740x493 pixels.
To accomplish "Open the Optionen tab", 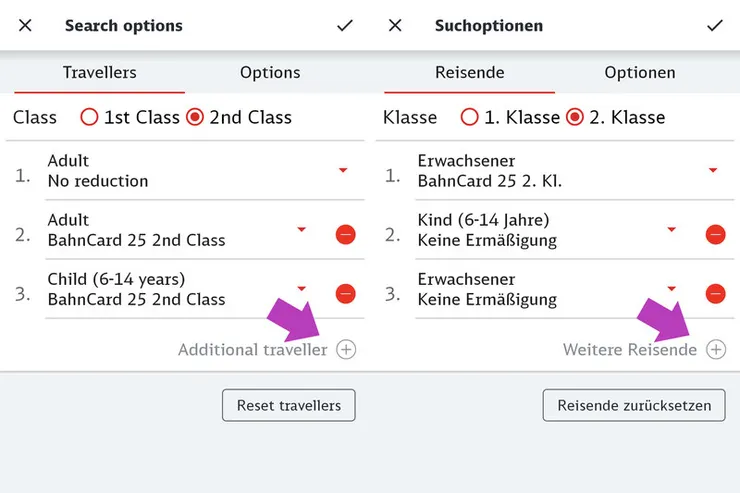I will [x=640, y=72].
